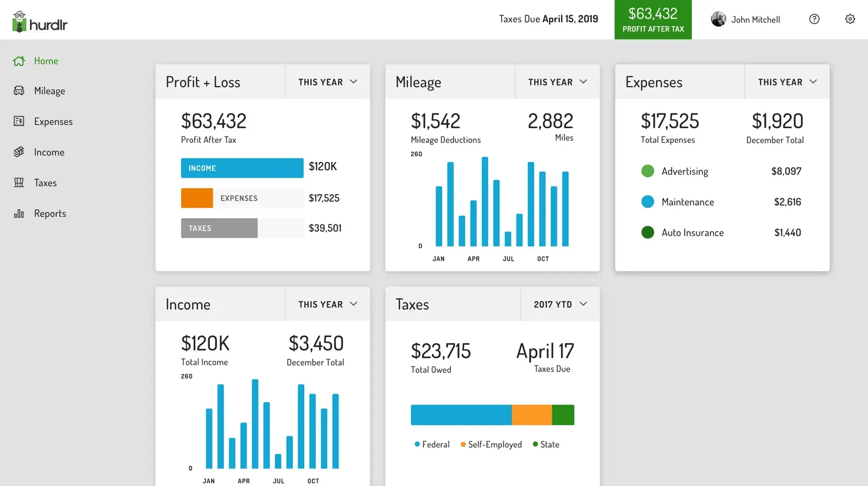Click the Expenses receipt icon in sidebar
The width and height of the screenshot is (868, 486).
pos(19,121)
